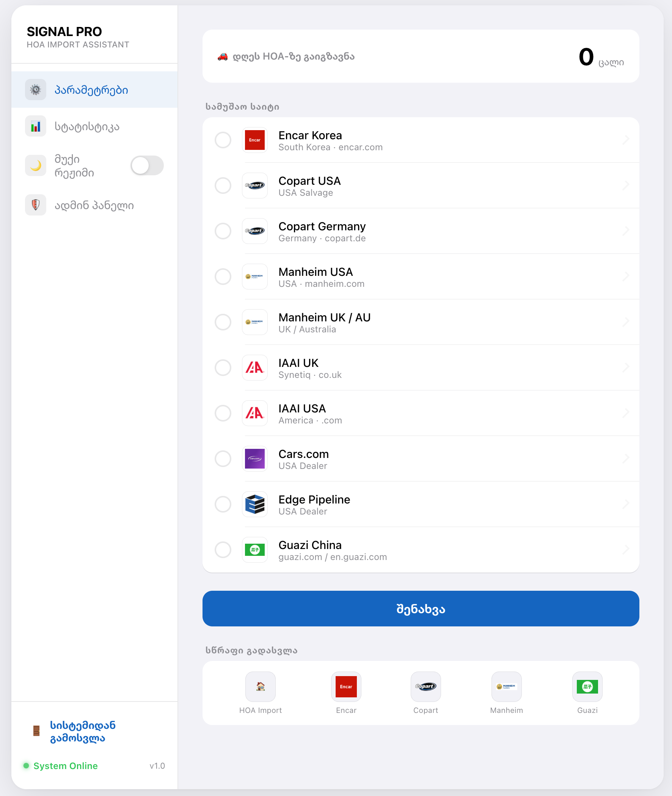Toggle the მუქი რეჟიმი dark mode switch
Image resolution: width=672 pixels, height=796 pixels.
[147, 165]
